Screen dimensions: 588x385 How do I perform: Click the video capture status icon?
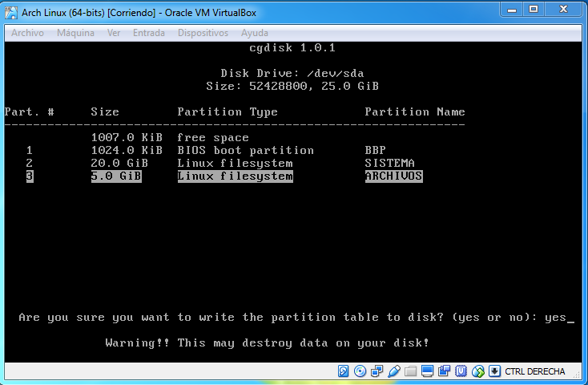click(x=444, y=371)
